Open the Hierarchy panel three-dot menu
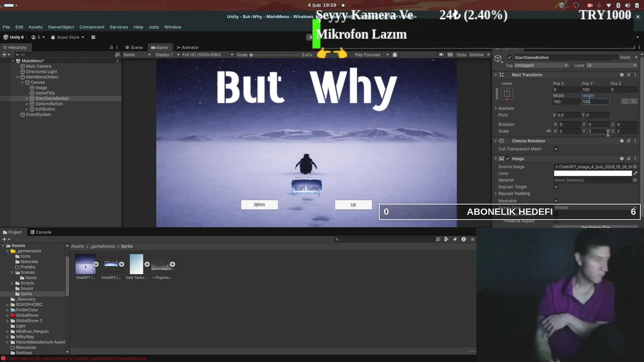Screen dimensions: 644x362 tap(117, 47)
